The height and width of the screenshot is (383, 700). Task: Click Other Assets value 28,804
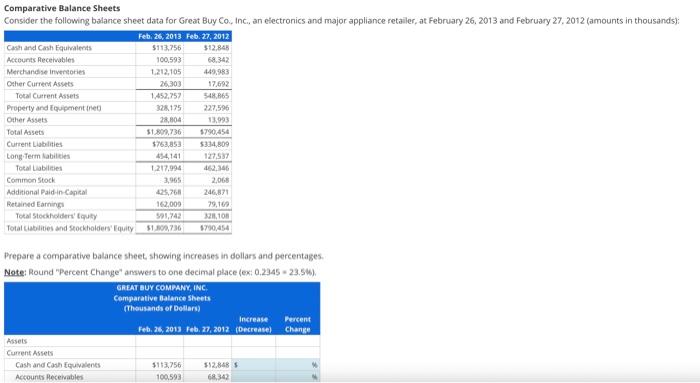point(171,120)
